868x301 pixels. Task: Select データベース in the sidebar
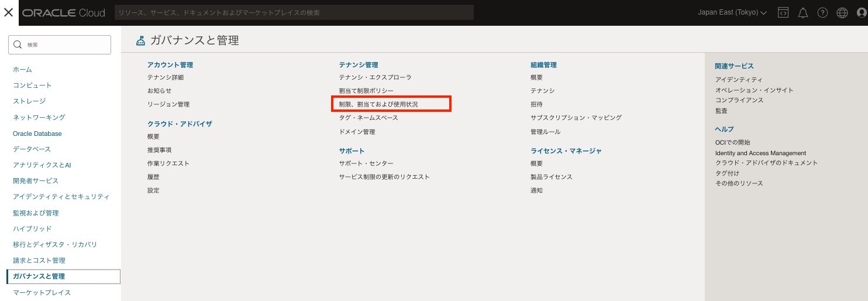[32, 149]
